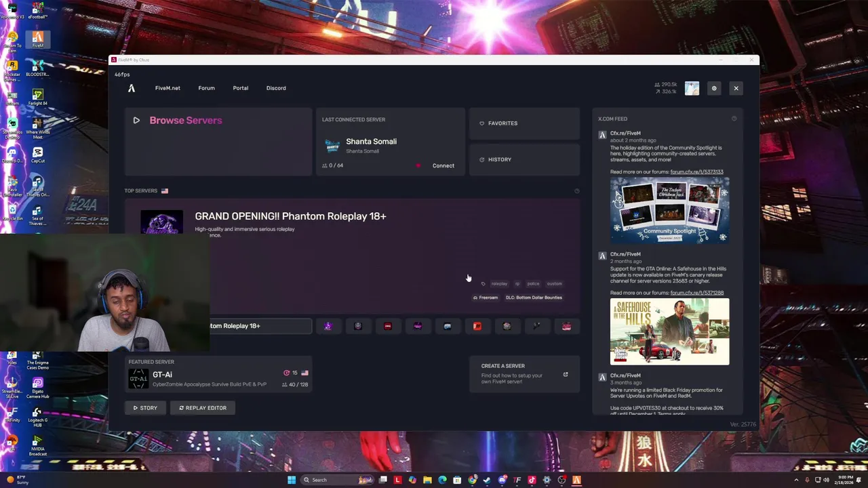Open CapCut desktop shortcut

38,155
